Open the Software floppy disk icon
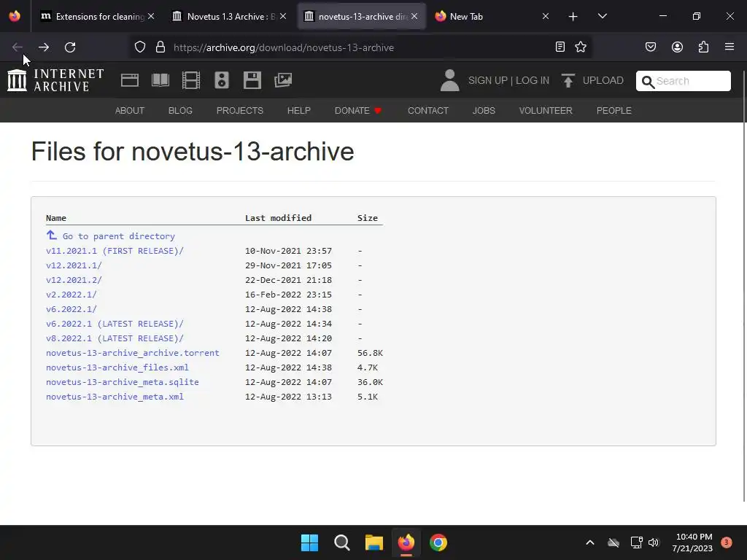The width and height of the screenshot is (747, 560). tap(252, 80)
